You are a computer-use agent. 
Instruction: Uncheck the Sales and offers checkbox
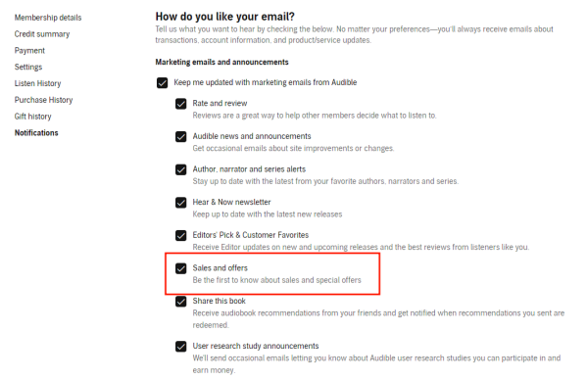point(180,268)
